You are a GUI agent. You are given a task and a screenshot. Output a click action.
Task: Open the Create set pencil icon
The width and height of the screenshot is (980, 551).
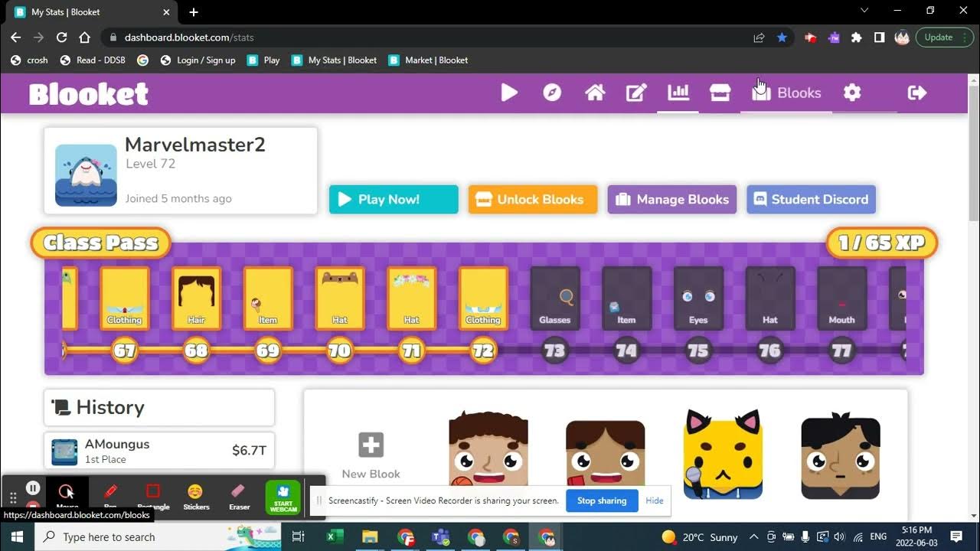tap(636, 93)
